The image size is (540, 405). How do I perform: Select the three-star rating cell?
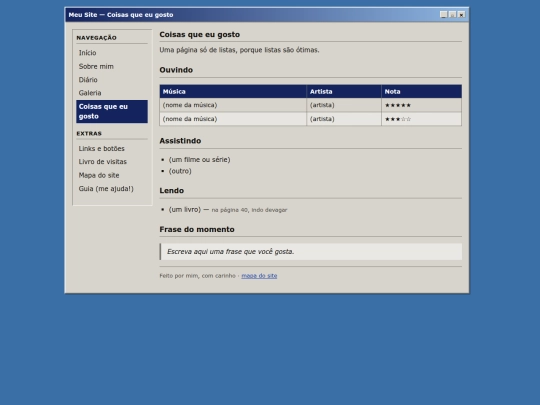tap(422, 119)
